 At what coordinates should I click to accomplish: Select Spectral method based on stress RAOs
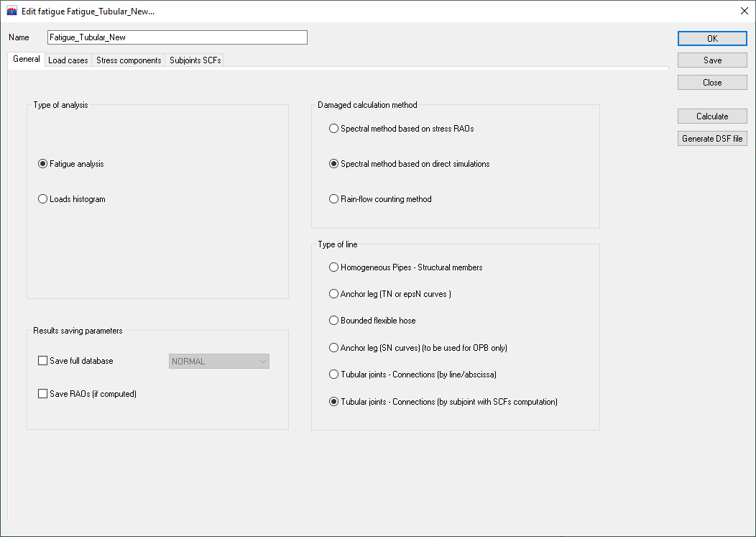(x=333, y=129)
